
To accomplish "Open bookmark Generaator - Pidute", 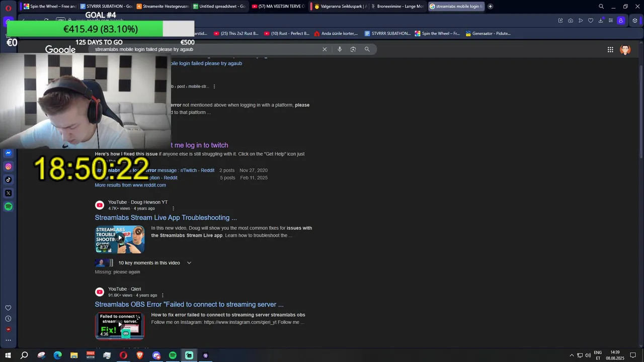I will [488, 34].
